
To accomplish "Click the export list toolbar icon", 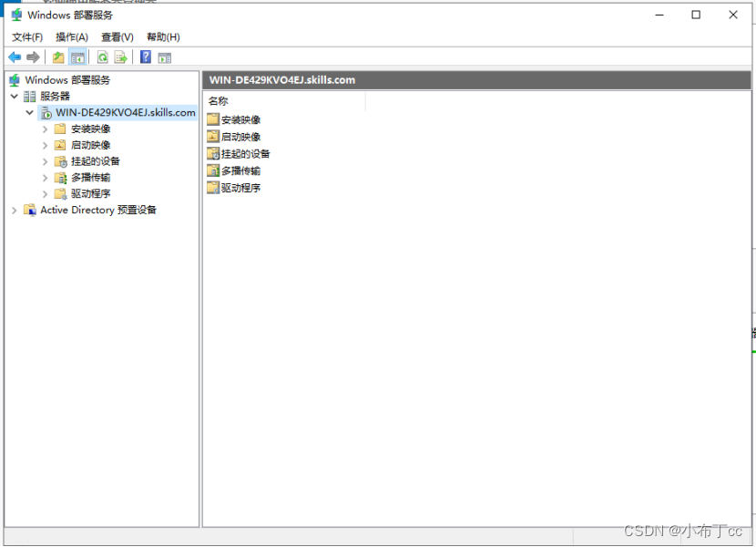I will (x=121, y=57).
